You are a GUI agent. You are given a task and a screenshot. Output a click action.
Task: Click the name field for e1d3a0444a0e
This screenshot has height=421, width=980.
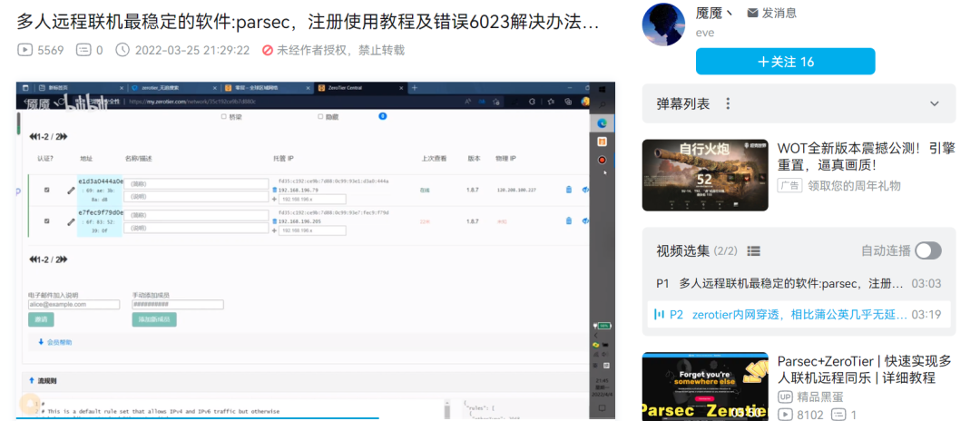[196, 184]
